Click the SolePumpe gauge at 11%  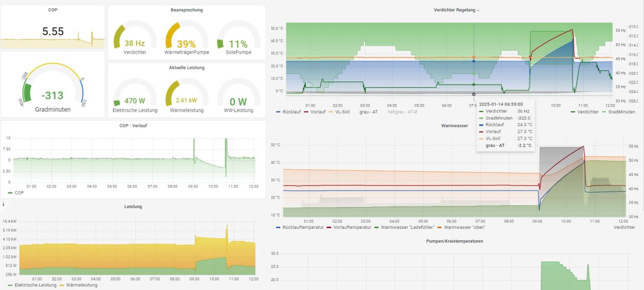coord(238,40)
